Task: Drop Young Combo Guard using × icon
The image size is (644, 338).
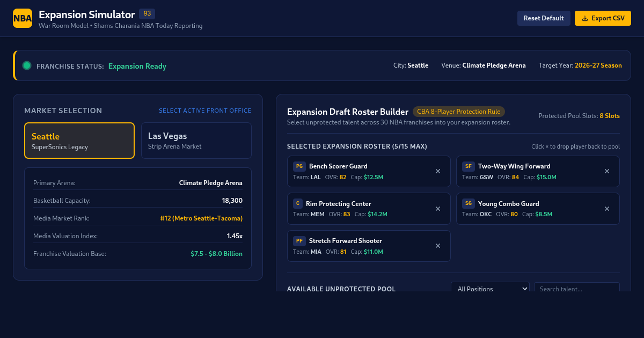Action: [607, 209]
